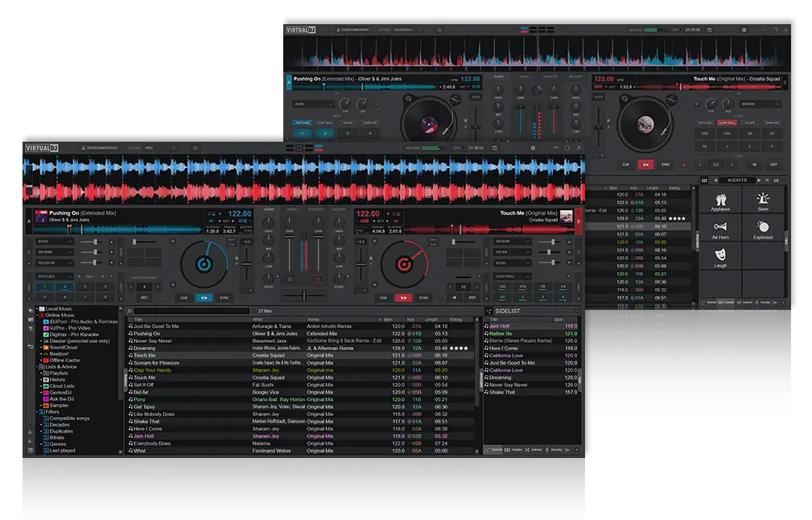
Task: Toggle SYNC on the right deck of the front window
Action: (x=423, y=298)
